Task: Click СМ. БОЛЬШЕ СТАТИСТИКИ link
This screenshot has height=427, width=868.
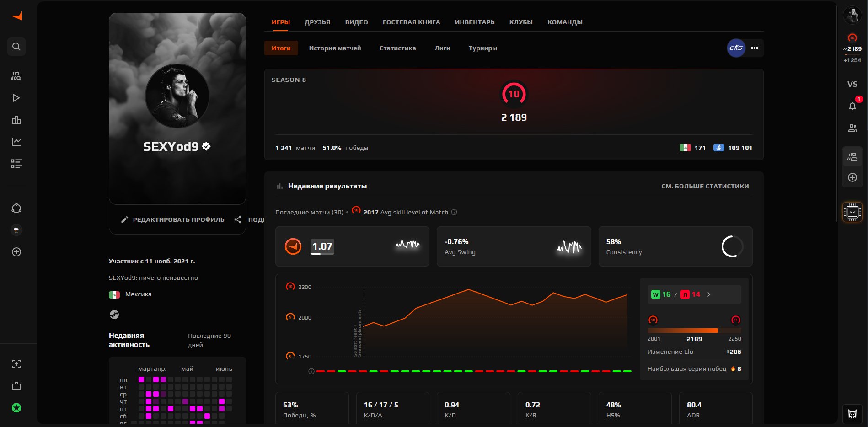Action: click(705, 186)
